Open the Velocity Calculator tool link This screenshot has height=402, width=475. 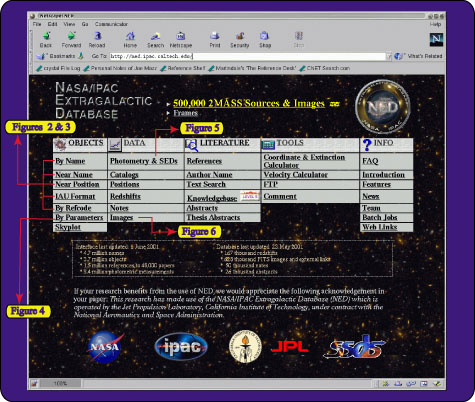point(296,175)
